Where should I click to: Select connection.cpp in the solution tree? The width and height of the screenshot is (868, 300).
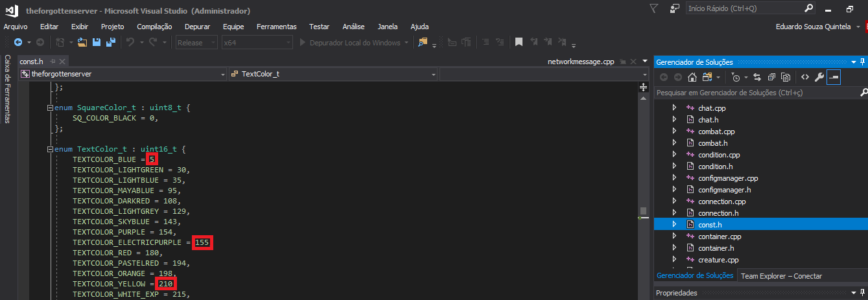click(x=721, y=202)
